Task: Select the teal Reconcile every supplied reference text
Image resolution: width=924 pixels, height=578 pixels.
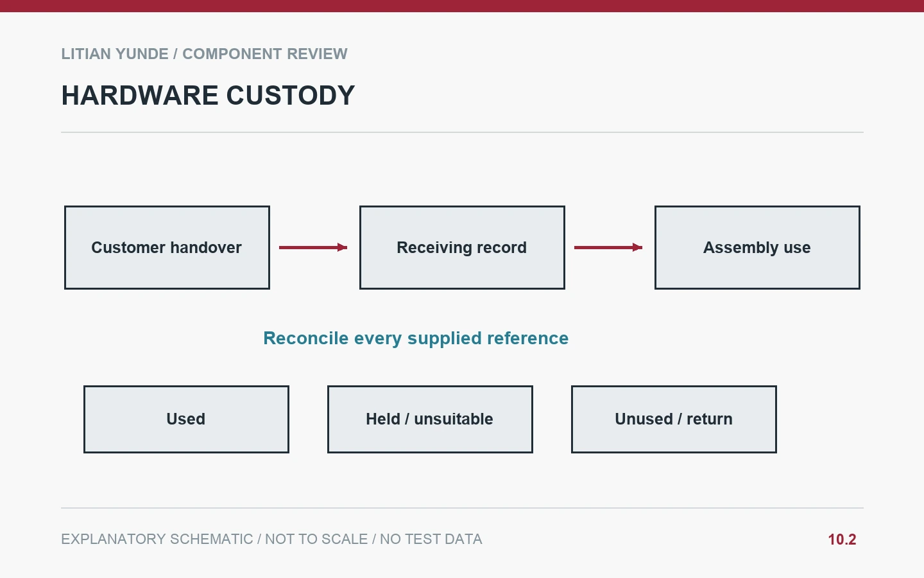Action: coord(416,338)
